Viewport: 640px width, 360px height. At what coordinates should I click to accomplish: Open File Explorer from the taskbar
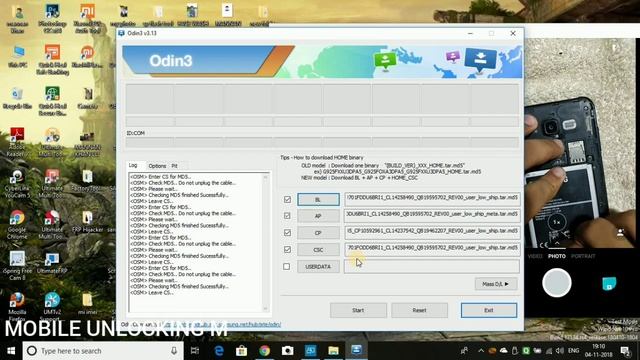click(x=333, y=351)
